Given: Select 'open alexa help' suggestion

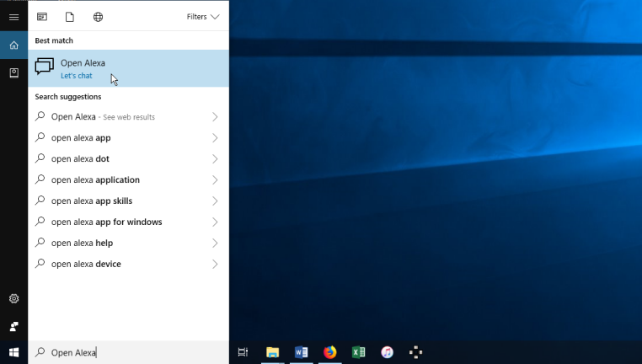Looking at the screenshot, I should [x=129, y=243].
